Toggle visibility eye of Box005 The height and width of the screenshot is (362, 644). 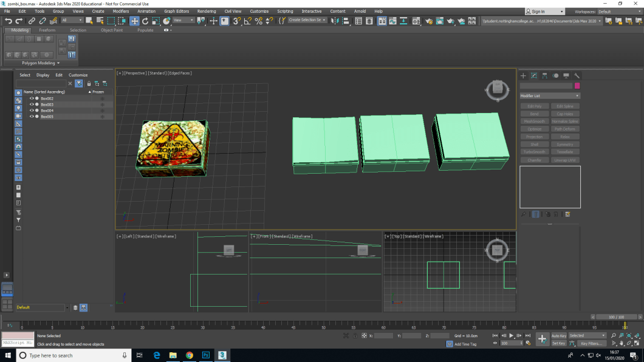(32, 117)
